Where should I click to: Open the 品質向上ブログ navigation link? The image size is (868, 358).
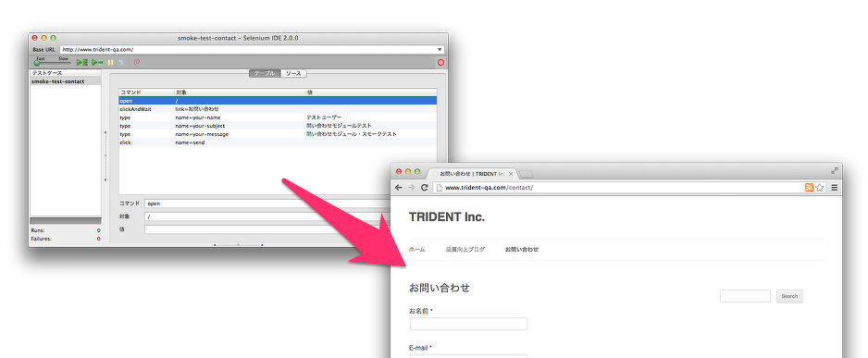click(465, 250)
